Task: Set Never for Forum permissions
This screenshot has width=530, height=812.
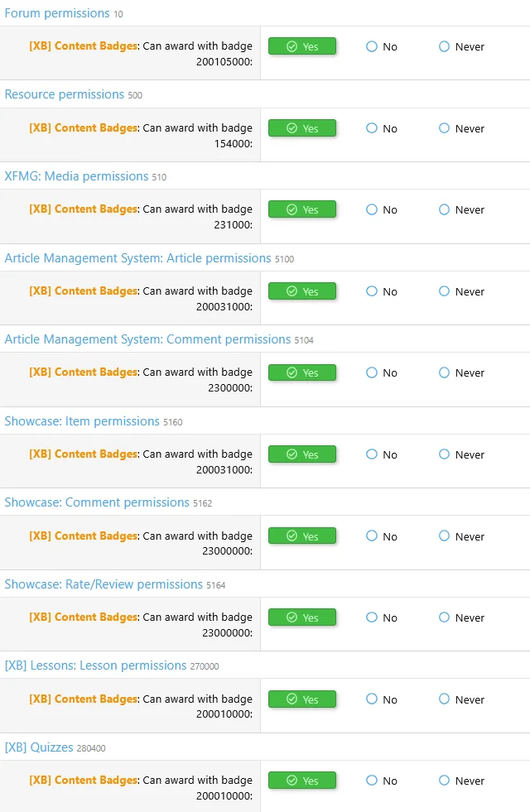Action: 461,46
